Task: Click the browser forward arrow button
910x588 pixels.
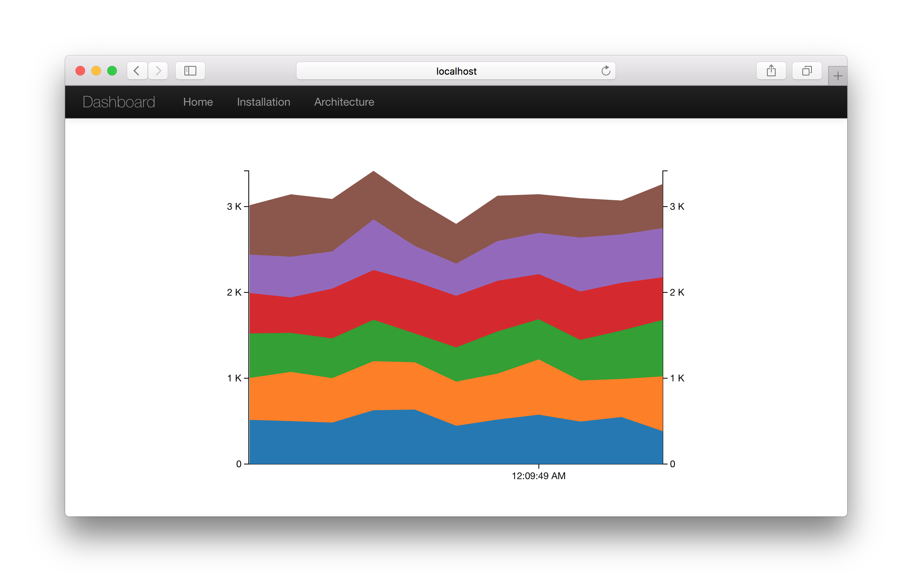Action: [158, 71]
